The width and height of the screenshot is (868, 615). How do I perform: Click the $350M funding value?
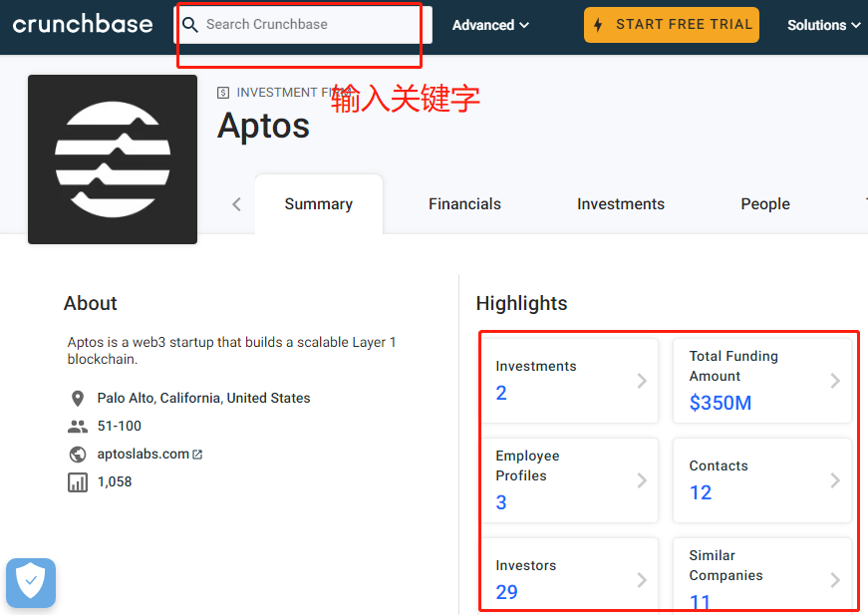[x=721, y=403]
